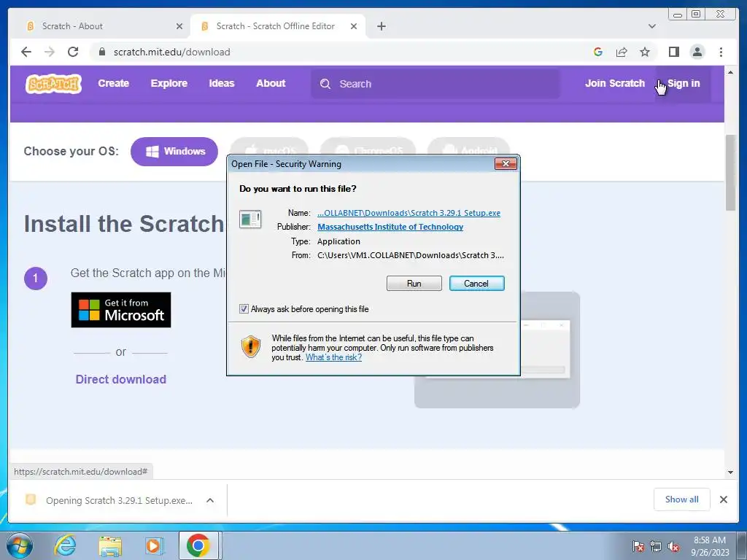Click Direct download link
Screen dimensions: 747x560
click(x=121, y=379)
